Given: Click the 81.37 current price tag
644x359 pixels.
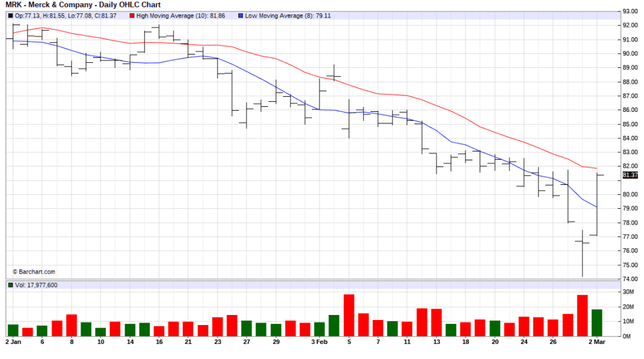Looking at the screenshot, I should coord(630,175).
